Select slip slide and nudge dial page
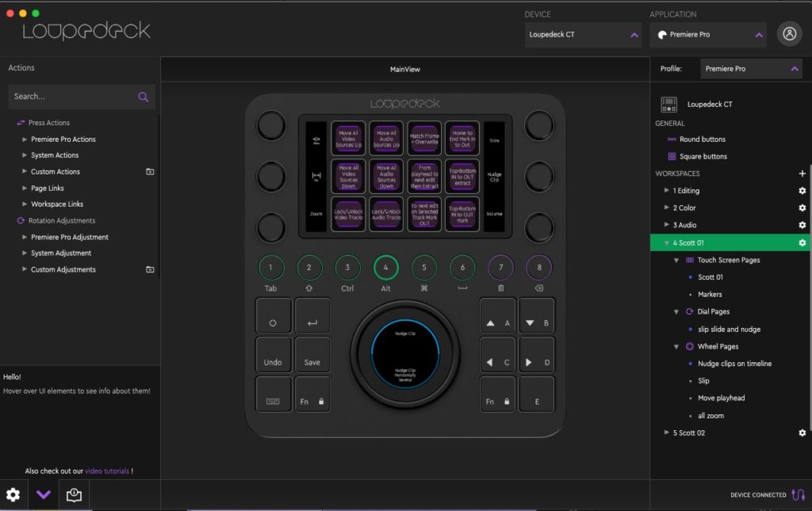This screenshot has height=511, width=812. (x=729, y=330)
